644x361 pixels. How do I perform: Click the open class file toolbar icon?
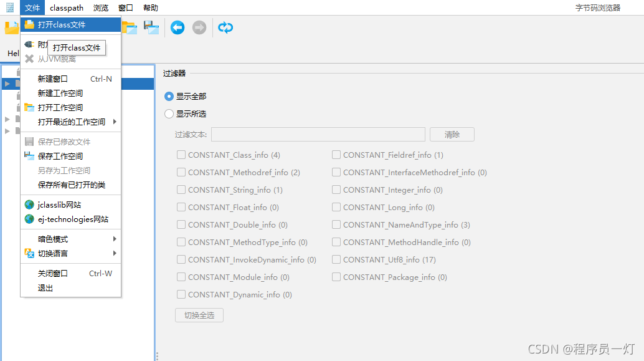11,27
